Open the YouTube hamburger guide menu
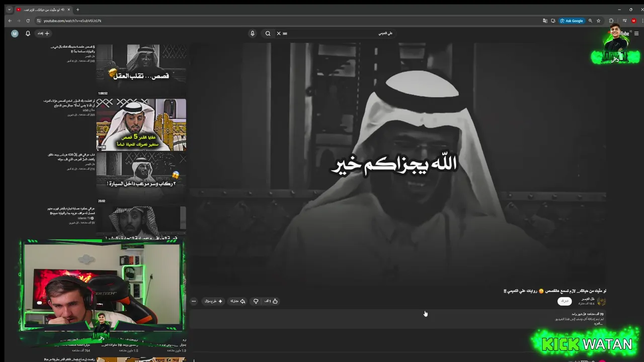This screenshot has width=644, height=362. click(x=636, y=34)
